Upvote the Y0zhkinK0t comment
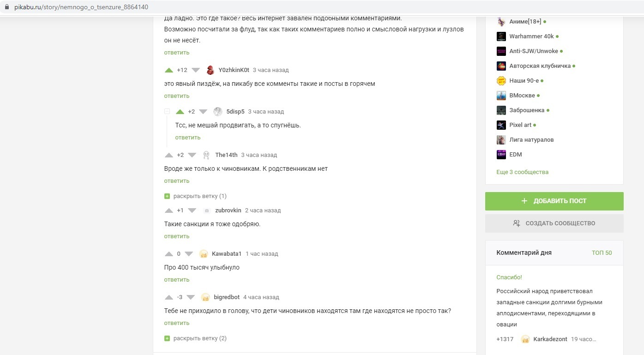 click(169, 70)
